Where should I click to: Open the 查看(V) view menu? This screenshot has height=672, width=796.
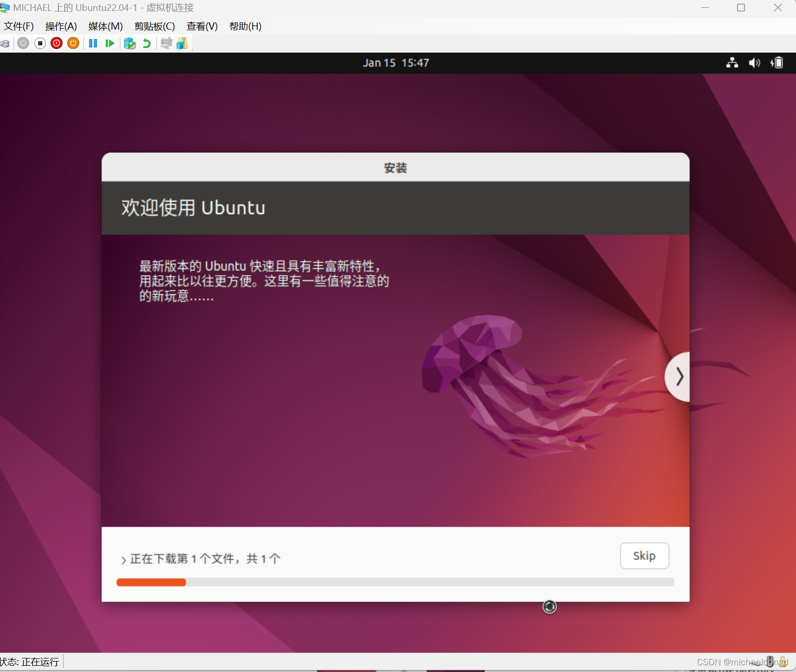coord(202,26)
